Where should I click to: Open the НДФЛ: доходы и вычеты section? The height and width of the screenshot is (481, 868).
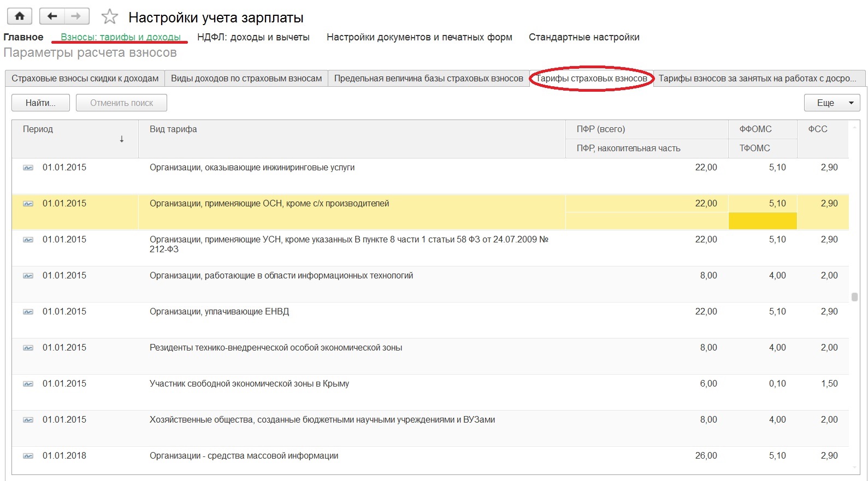pyautogui.click(x=253, y=37)
